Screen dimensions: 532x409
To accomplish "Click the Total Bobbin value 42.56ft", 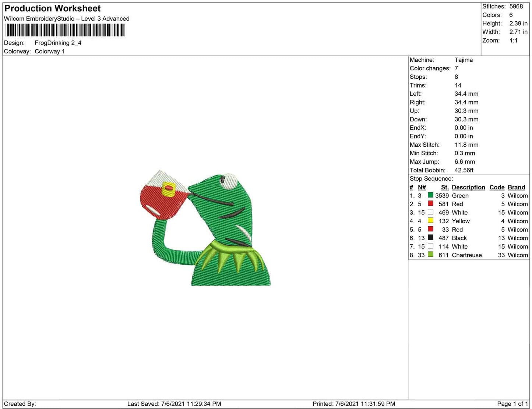I will click(464, 170).
